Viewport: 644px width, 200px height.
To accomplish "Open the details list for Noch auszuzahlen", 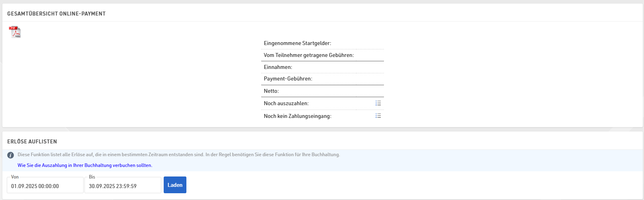I will 378,103.
